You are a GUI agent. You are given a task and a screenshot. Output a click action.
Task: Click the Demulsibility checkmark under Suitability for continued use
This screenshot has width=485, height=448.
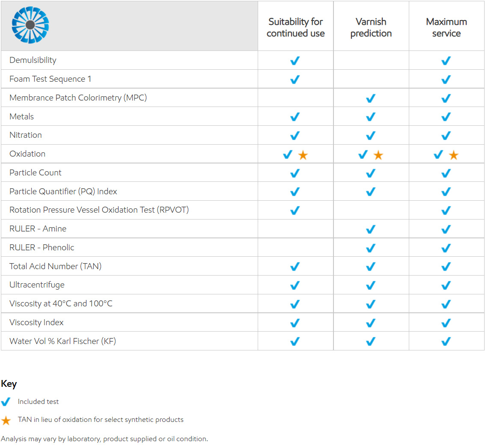295,61
